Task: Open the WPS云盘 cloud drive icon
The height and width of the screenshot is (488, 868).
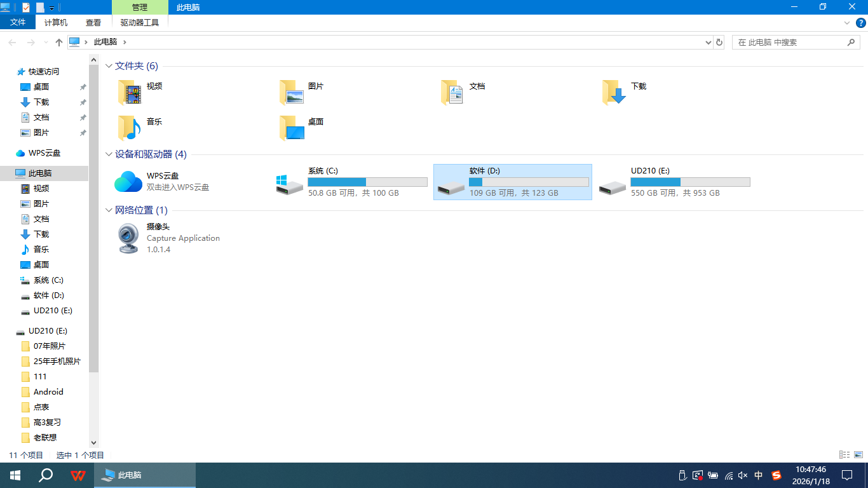Action: point(128,182)
